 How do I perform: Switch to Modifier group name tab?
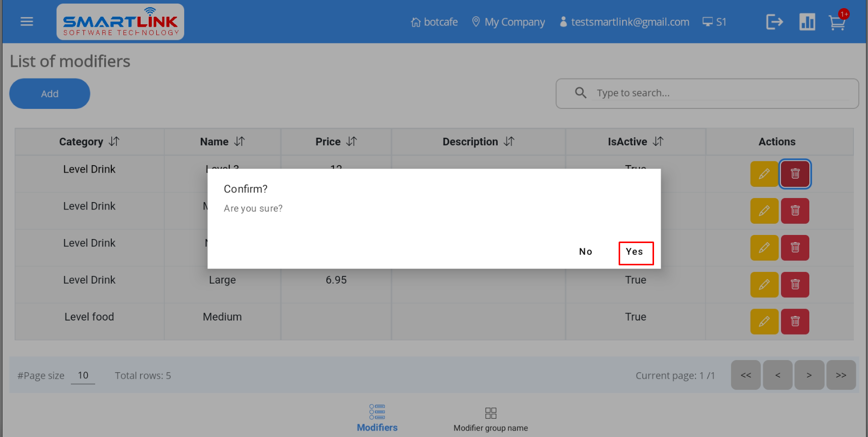point(490,419)
